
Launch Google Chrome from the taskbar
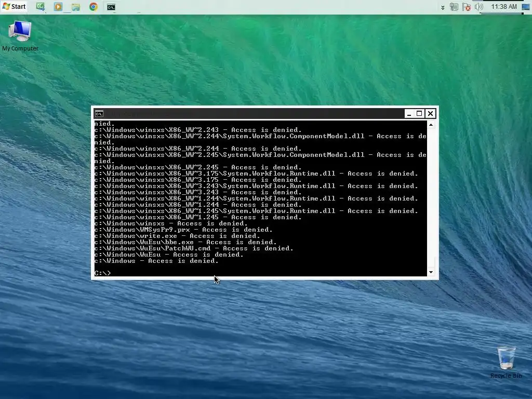(x=94, y=7)
